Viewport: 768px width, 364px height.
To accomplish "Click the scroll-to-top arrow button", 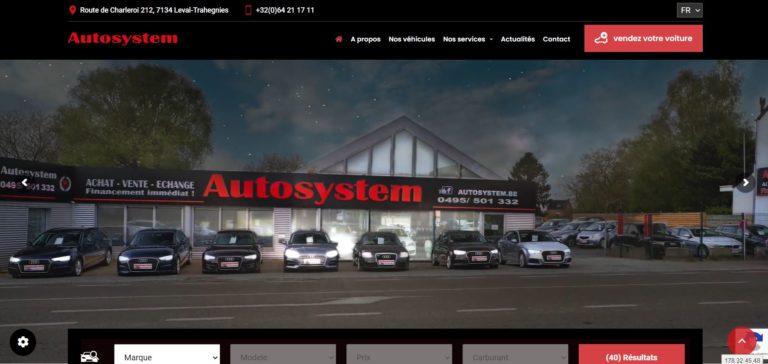I will [x=742, y=341].
